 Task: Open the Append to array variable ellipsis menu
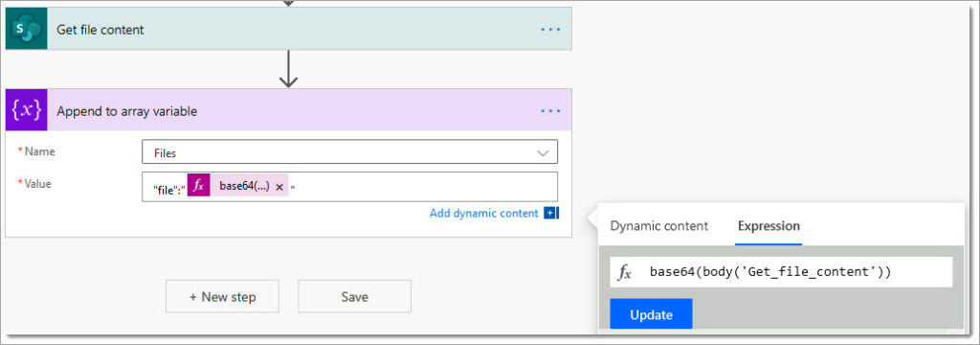pyautogui.click(x=550, y=111)
